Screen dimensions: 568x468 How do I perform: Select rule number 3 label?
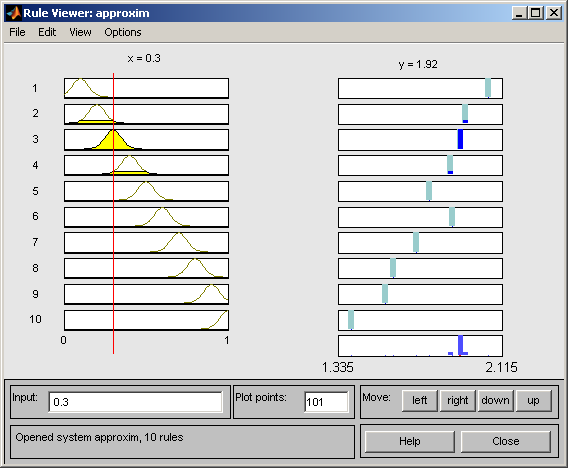tap(35, 139)
